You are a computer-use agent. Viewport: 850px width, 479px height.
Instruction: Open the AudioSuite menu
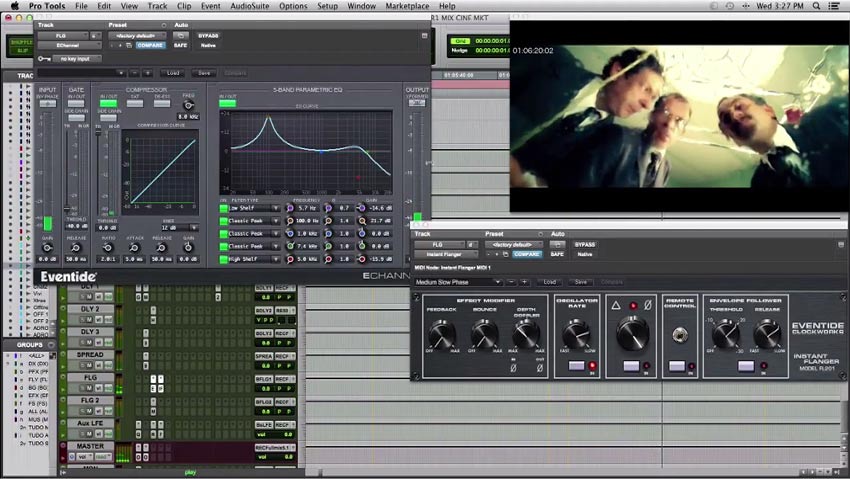(249, 6)
